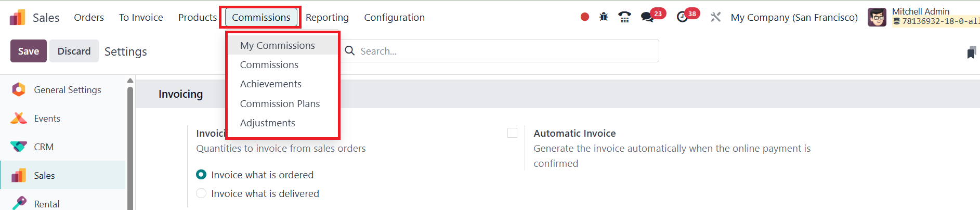
Task: Click the bookmark icon beside the search bar
Action: point(971,52)
